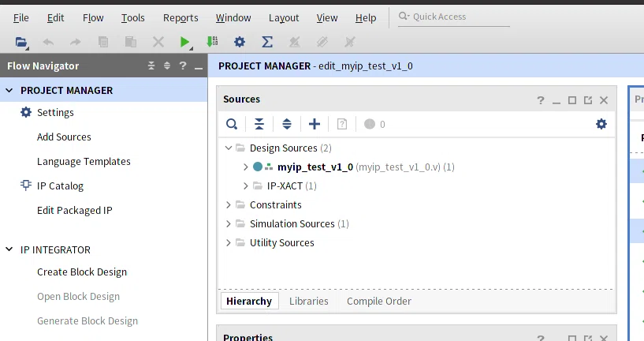
Task: Open Flow Navigator help question mark
Action: 183,66
